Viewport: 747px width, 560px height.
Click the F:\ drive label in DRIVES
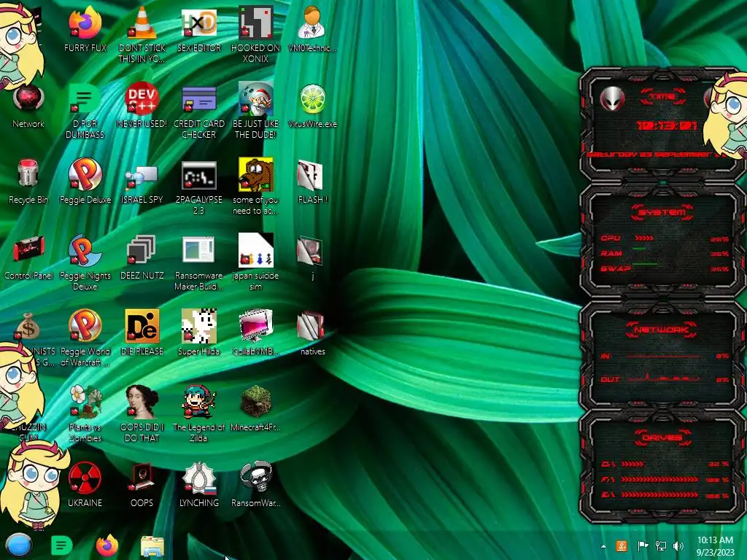click(608, 480)
